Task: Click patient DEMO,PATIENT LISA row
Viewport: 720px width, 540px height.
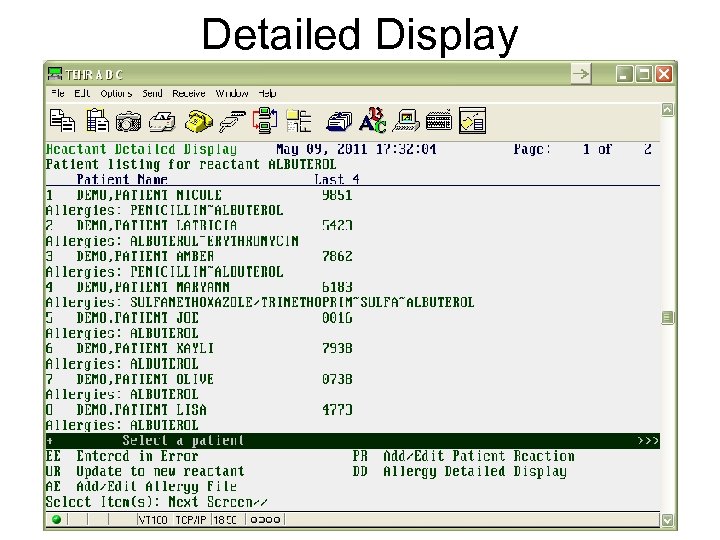Action: tap(199, 410)
